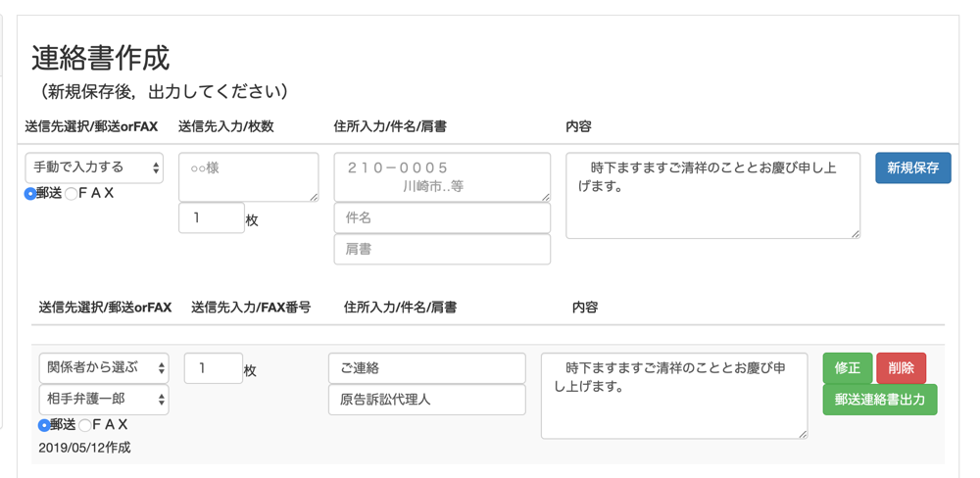Click the red 削除 button
Image resolution: width=980 pixels, height=478 pixels.
[x=901, y=368]
